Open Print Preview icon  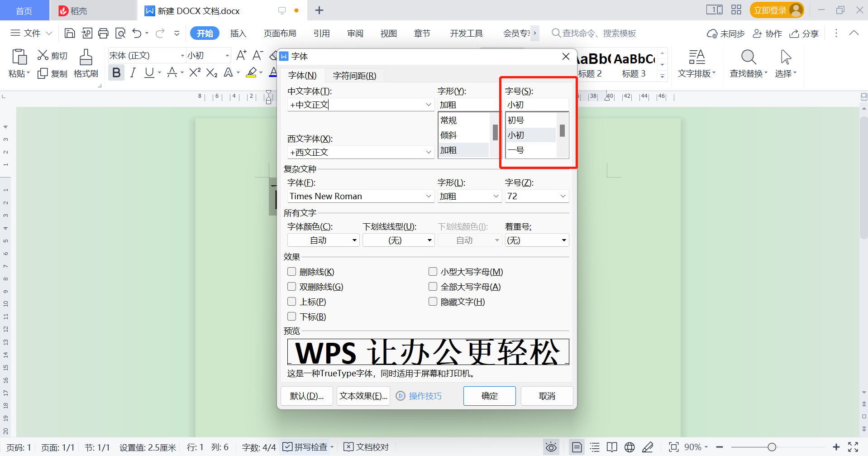pos(120,33)
